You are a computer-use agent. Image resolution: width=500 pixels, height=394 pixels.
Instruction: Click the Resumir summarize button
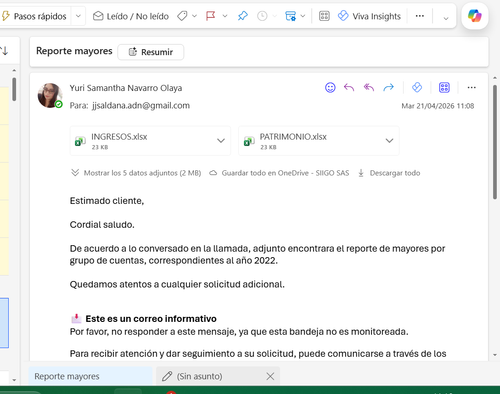click(151, 52)
